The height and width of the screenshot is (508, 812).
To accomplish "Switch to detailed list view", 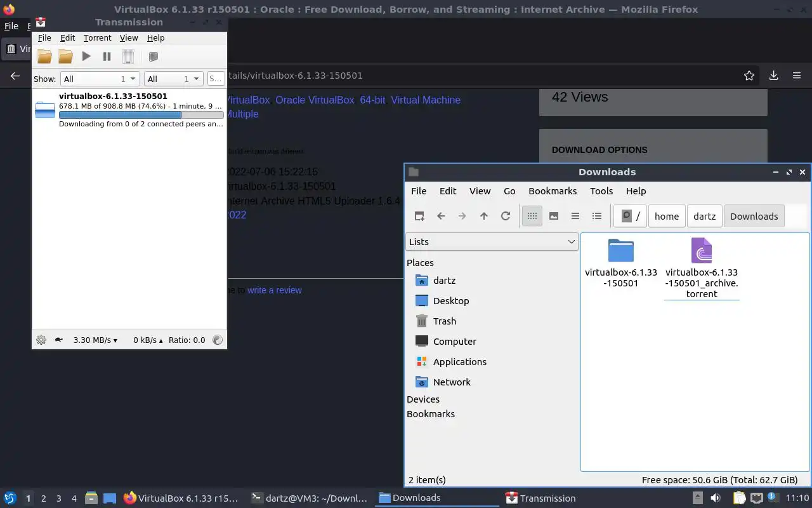I will click(597, 216).
